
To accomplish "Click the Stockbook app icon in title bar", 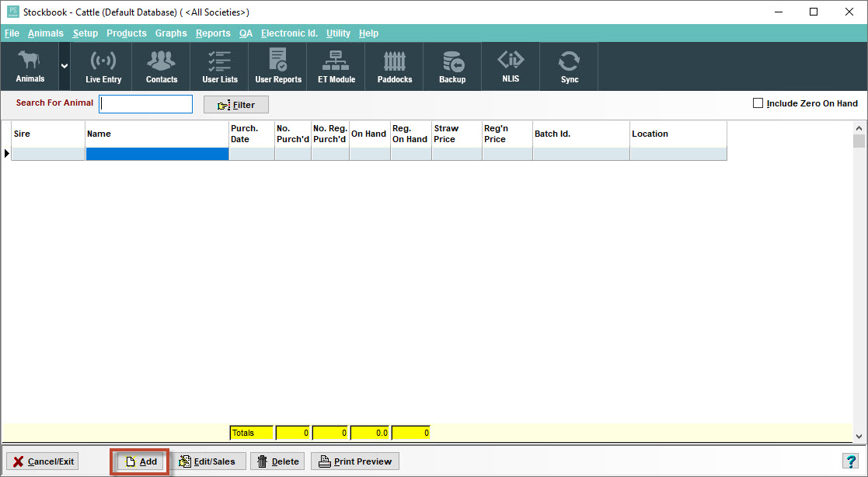I will point(12,12).
